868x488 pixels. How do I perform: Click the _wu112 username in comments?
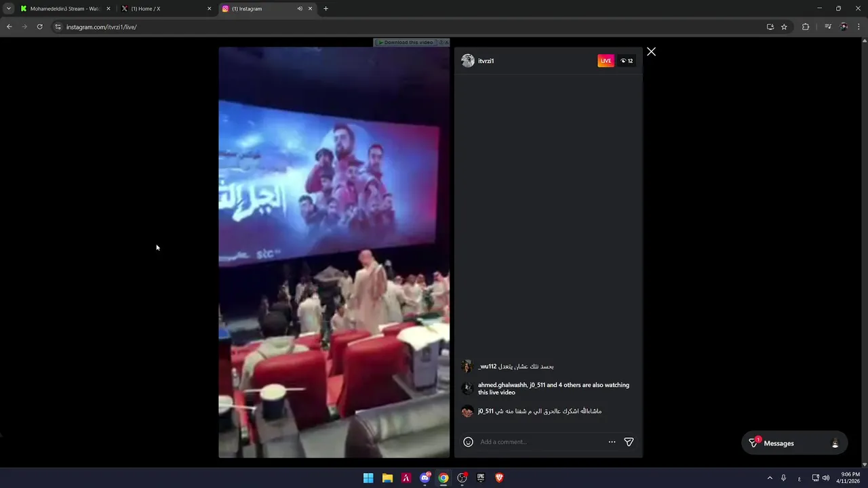[488, 367]
